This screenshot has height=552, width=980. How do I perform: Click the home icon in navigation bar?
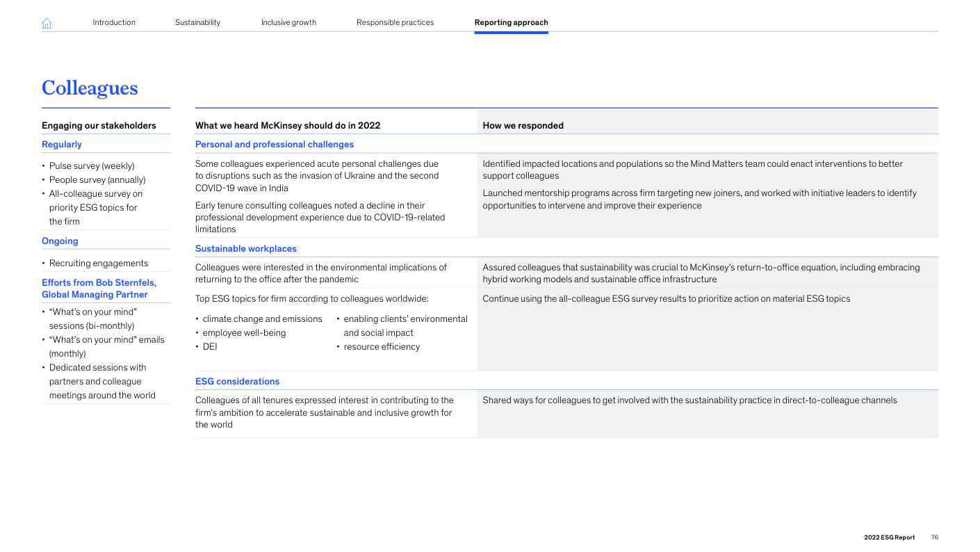click(47, 23)
